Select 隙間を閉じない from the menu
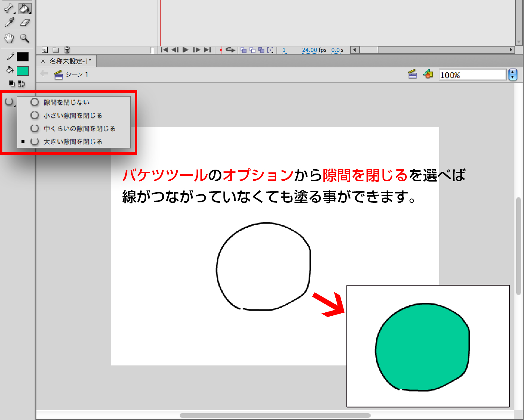 [66, 103]
